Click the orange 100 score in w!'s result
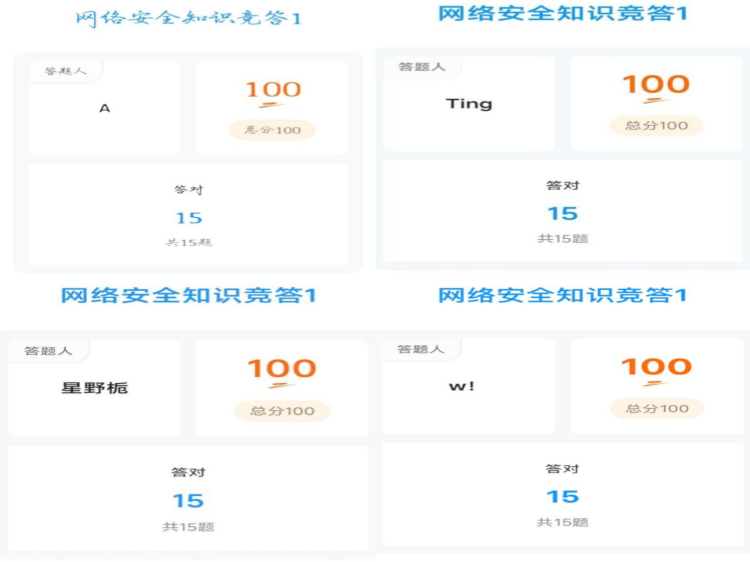Image resolution: width=750 pixels, height=562 pixels. [x=656, y=367]
